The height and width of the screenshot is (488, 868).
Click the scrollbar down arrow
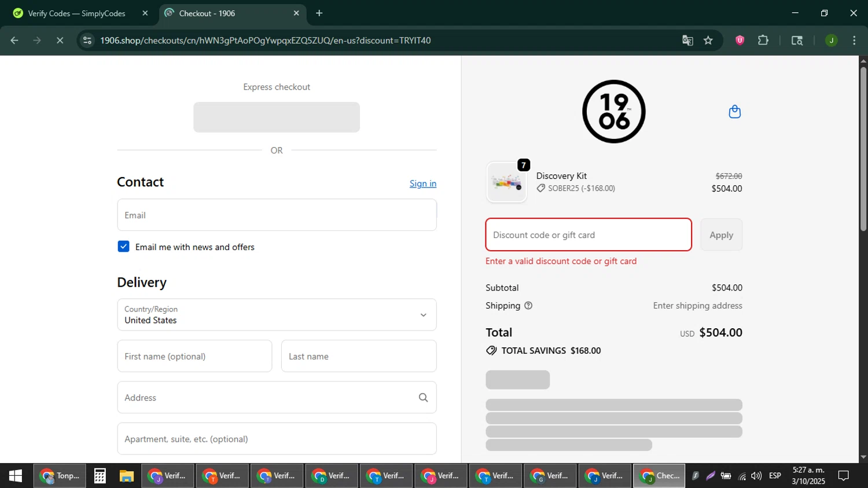pyautogui.click(x=863, y=457)
